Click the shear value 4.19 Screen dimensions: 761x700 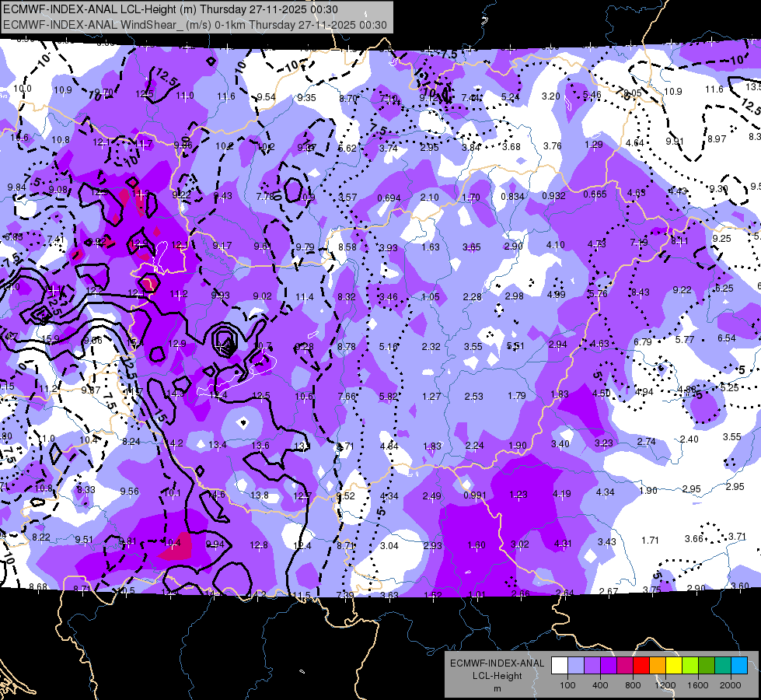(561, 494)
